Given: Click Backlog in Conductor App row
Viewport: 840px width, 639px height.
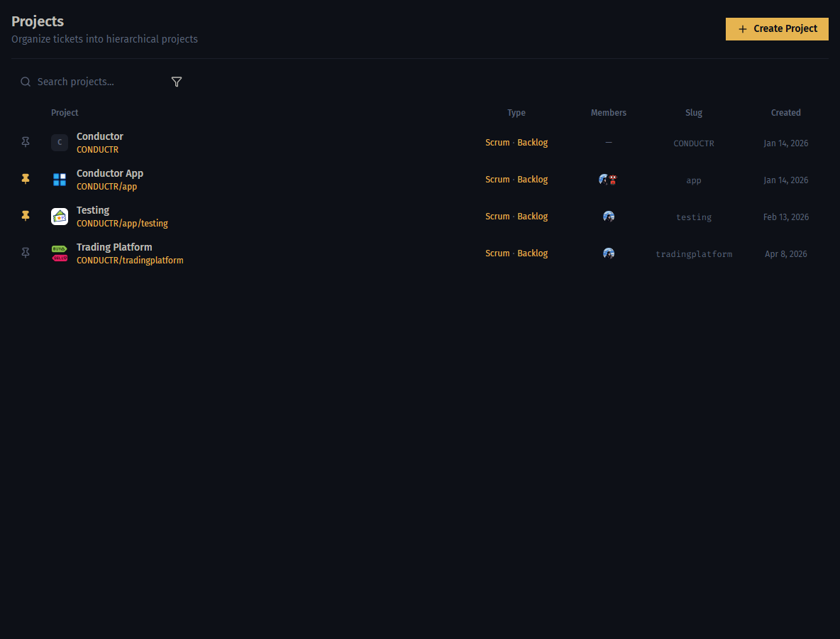Looking at the screenshot, I should pyautogui.click(x=533, y=180).
